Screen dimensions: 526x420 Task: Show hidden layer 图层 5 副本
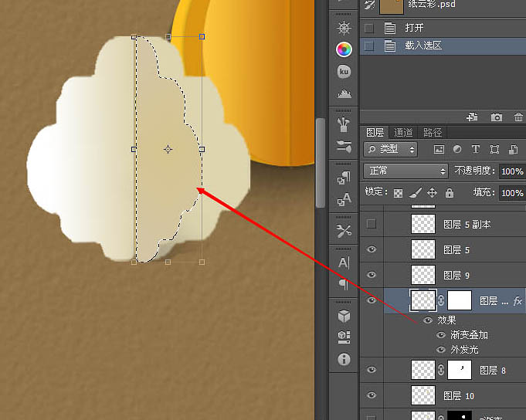click(x=372, y=224)
